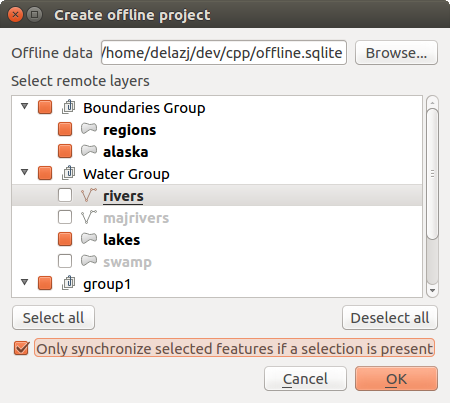450x403 pixels.
Task: Close the Create offline project window
Action: tap(15, 15)
